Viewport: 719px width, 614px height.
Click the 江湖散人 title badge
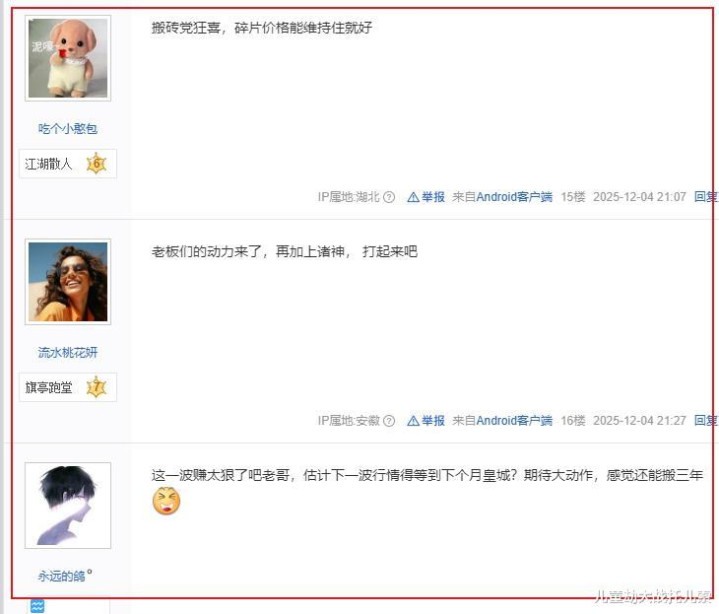[x=68, y=164]
